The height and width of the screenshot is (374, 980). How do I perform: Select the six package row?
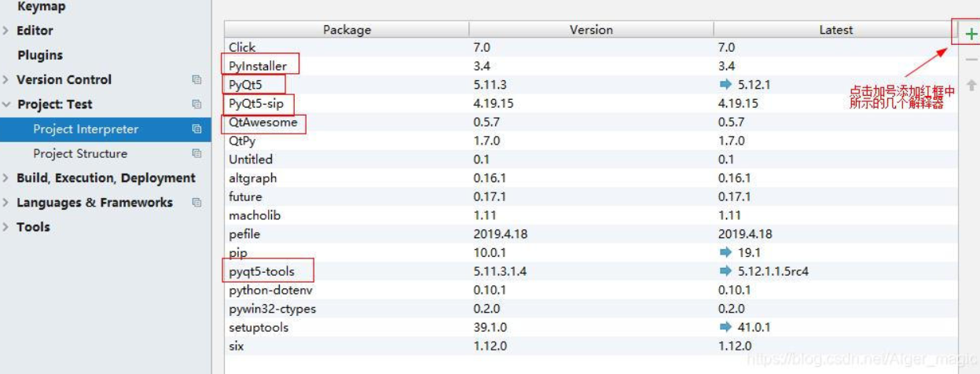click(591, 346)
